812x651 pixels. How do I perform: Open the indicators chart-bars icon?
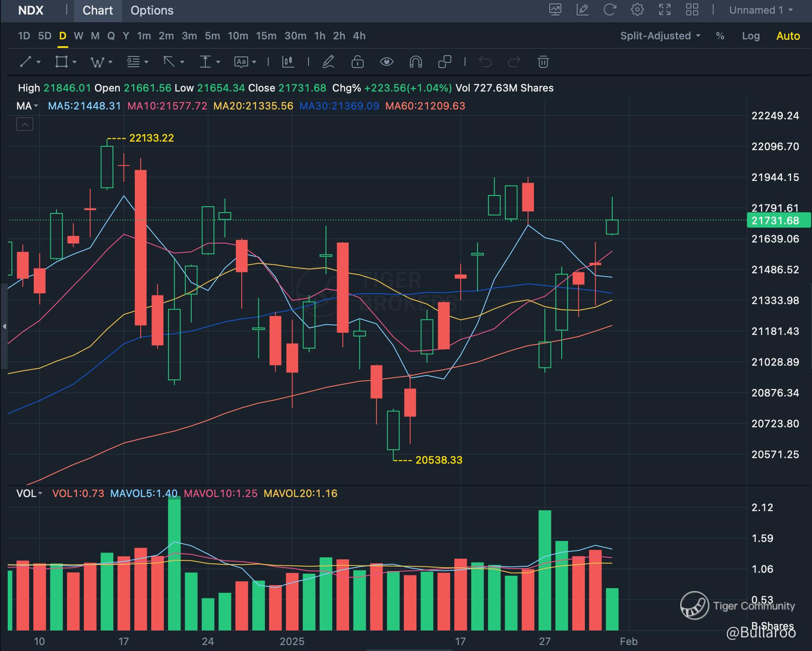pyautogui.click(x=288, y=62)
